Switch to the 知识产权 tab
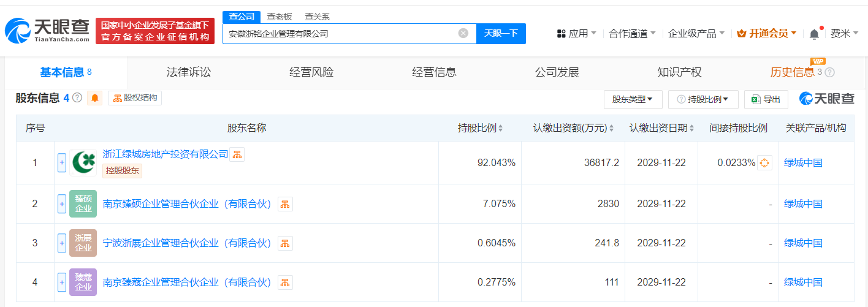 (679, 72)
